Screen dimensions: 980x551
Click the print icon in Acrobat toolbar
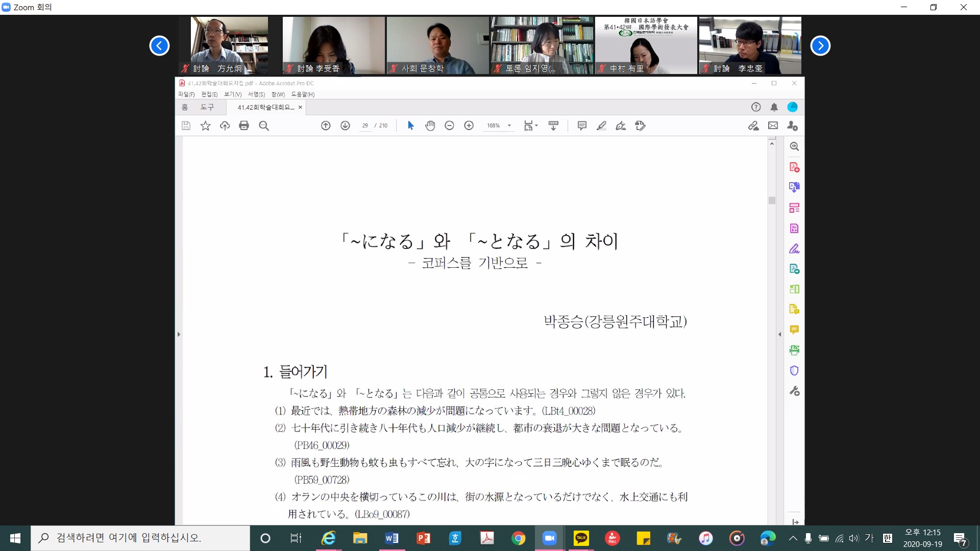pos(244,126)
